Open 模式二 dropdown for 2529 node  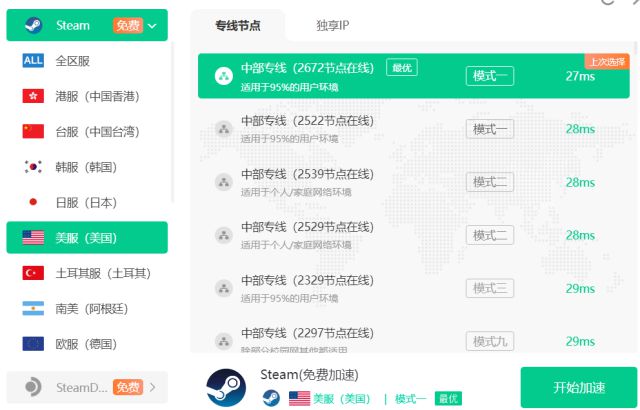(490, 235)
